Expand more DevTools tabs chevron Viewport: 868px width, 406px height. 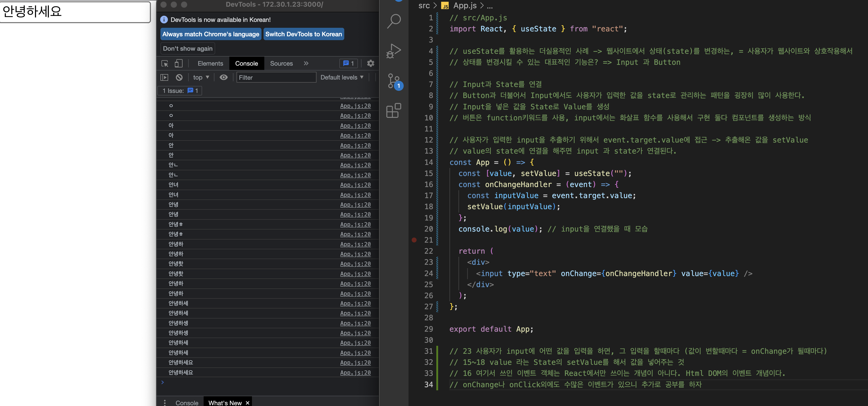point(306,63)
